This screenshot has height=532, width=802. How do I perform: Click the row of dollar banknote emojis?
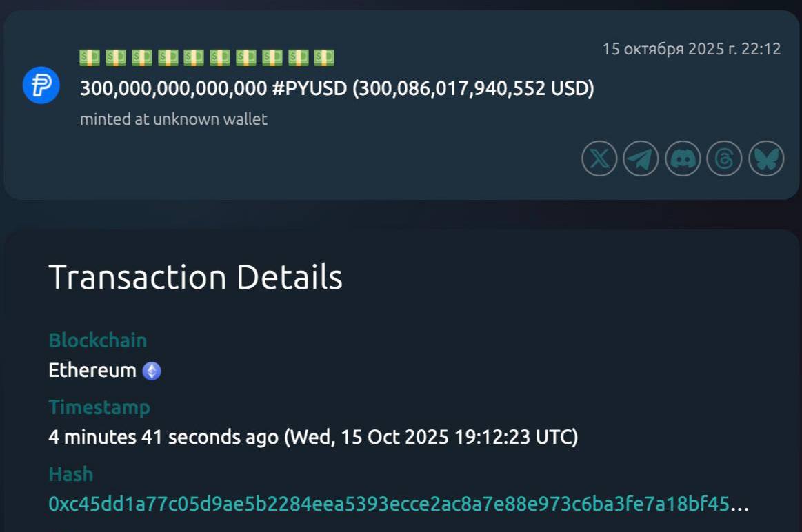207,58
